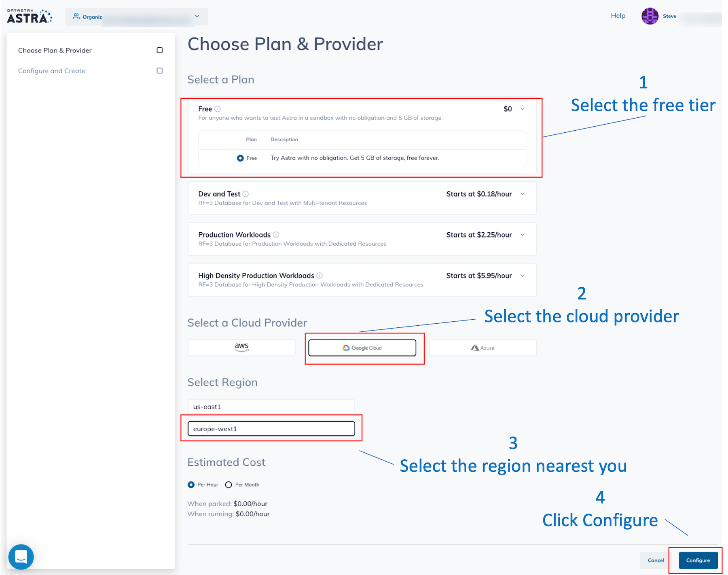Open the Help link

coord(618,16)
